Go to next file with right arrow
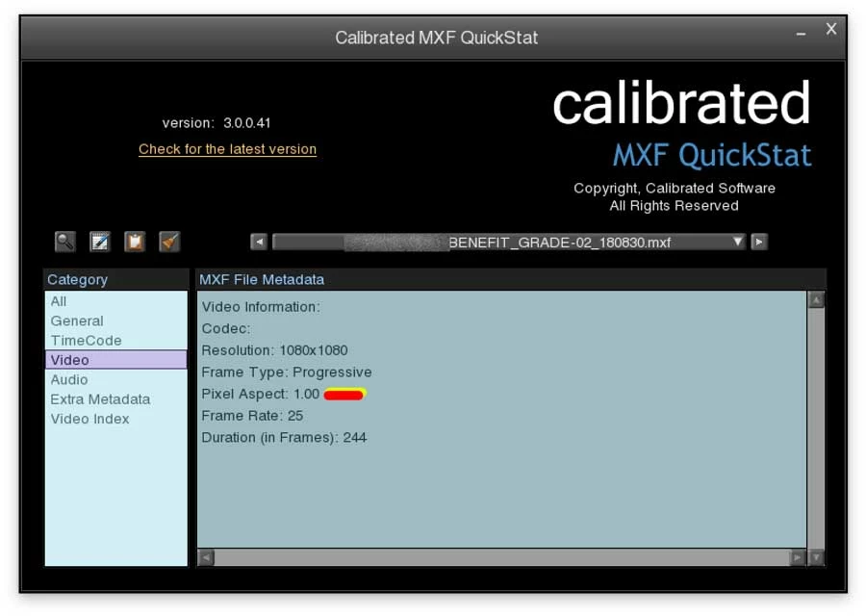The height and width of the screenshot is (616, 866). (x=759, y=242)
